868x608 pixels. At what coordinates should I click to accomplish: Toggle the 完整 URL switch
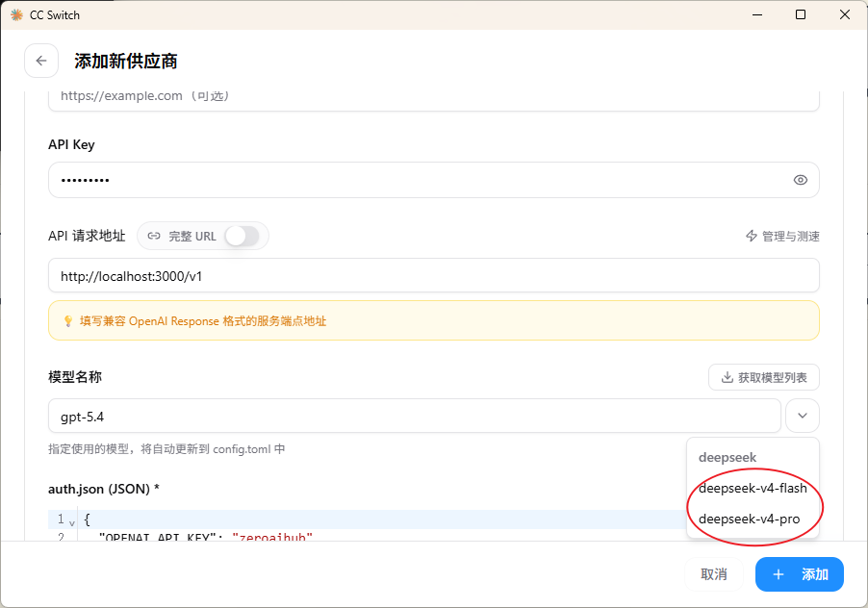point(242,237)
